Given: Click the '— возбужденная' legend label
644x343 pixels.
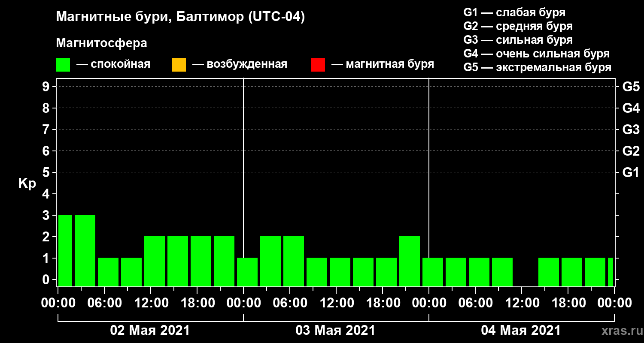Looking at the screenshot, I should (240, 64).
